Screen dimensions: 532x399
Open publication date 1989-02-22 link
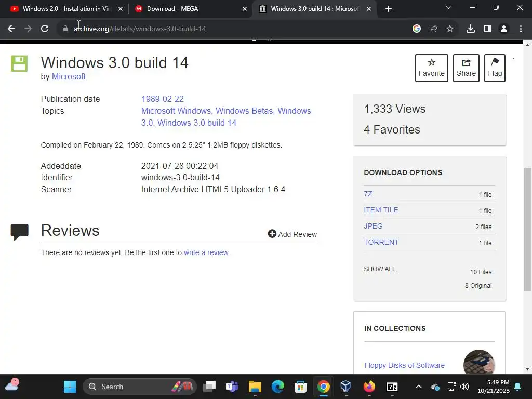point(163,99)
